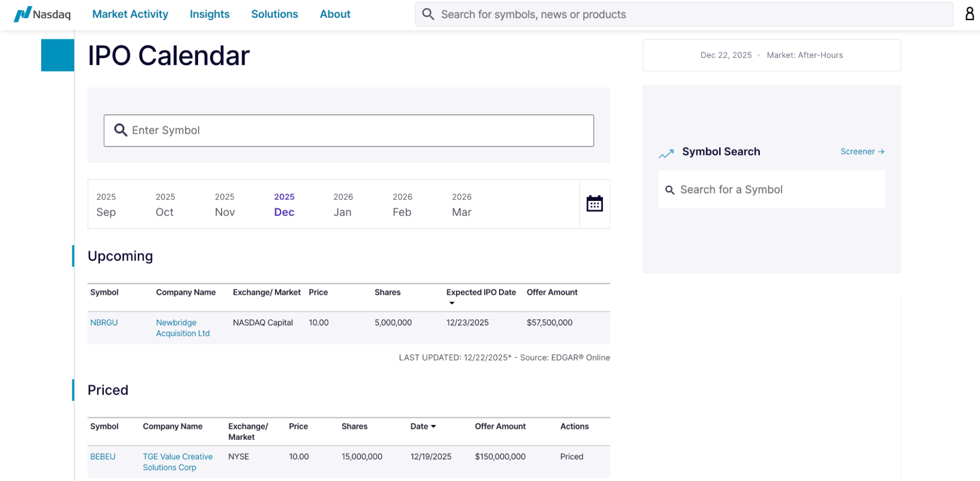Open the Solutions menu

pyautogui.click(x=275, y=14)
